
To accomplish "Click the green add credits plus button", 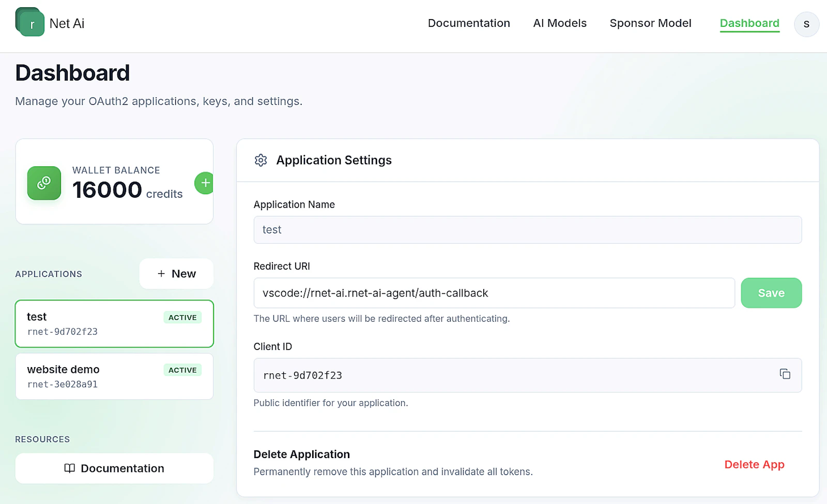I will pos(204,183).
